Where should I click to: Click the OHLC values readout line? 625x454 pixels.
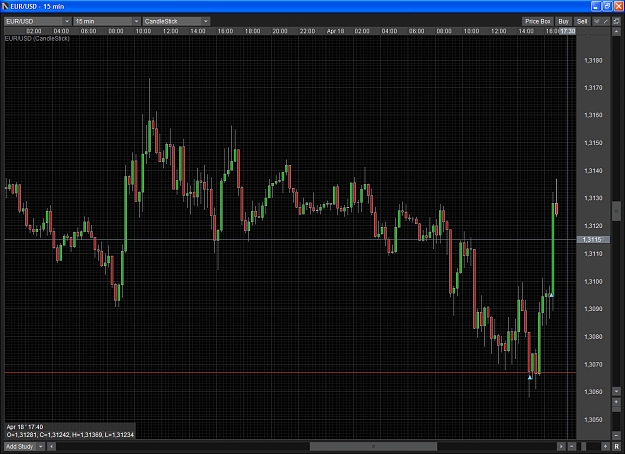70,435
